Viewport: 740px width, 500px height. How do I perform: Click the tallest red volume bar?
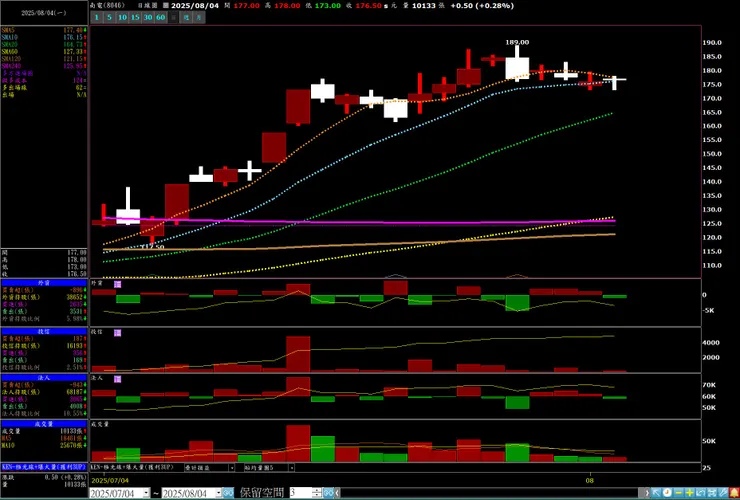point(298,443)
